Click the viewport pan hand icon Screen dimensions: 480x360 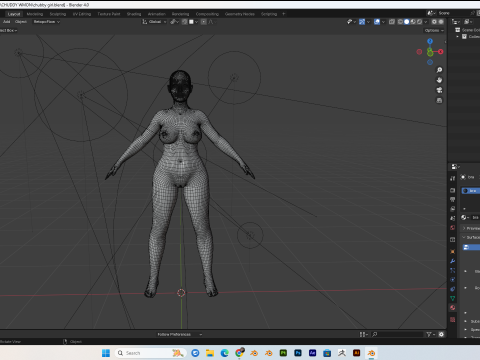coord(439,80)
